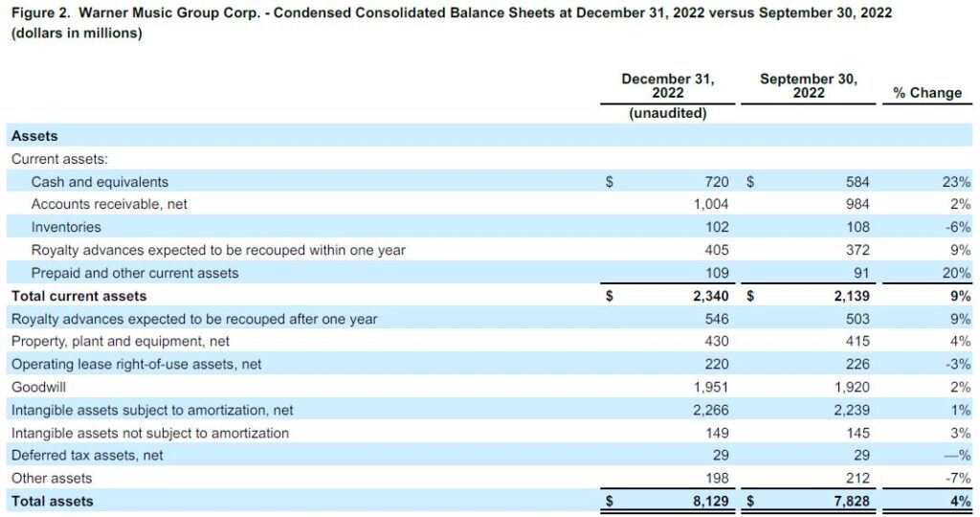Click the value 226
The image size is (980, 517).
[857, 365]
